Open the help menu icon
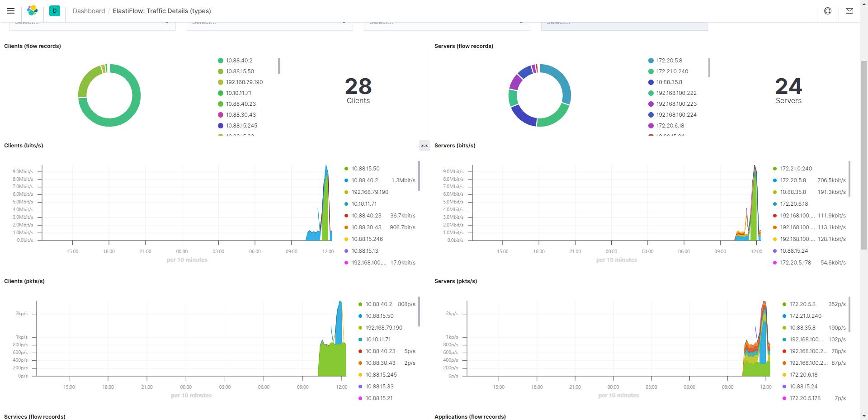 (828, 11)
